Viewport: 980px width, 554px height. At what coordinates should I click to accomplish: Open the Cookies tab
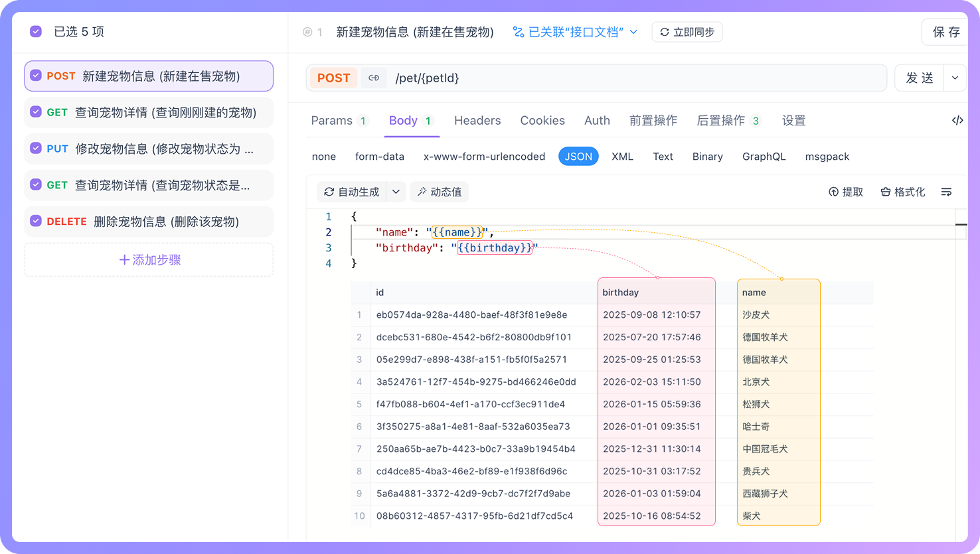point(542,120)
